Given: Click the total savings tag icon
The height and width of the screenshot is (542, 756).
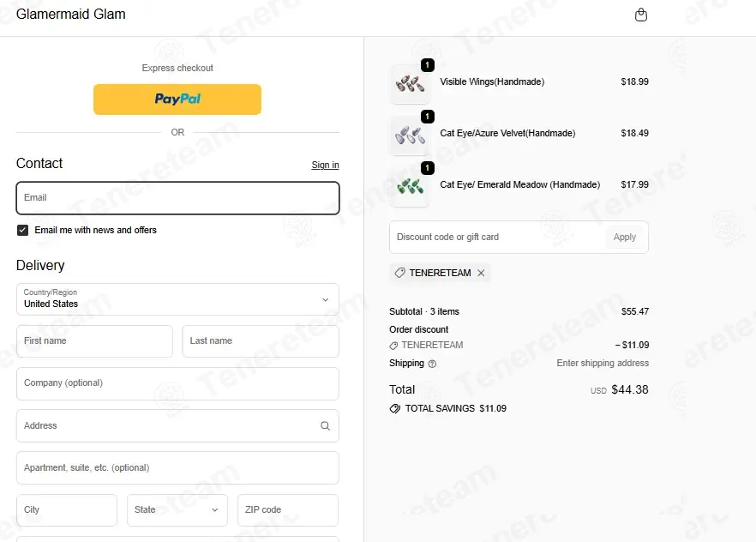Looking at the screenshot, I should point(395,409).
